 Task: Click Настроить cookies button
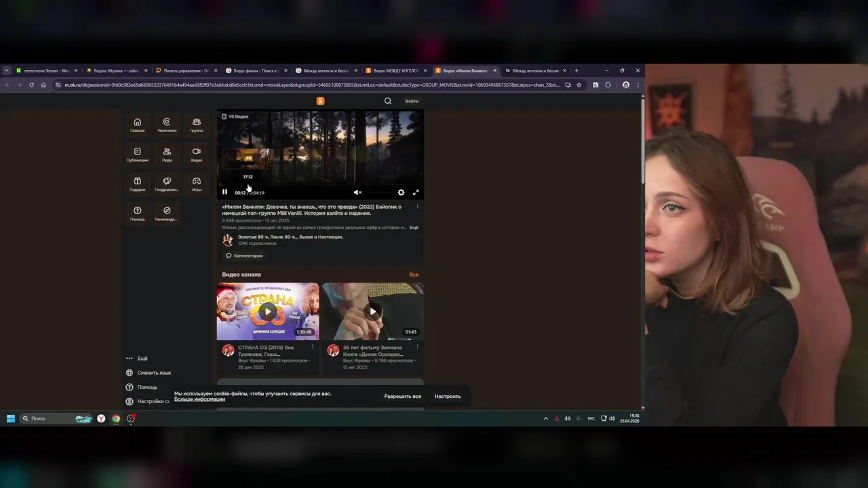tap(448, 396)
